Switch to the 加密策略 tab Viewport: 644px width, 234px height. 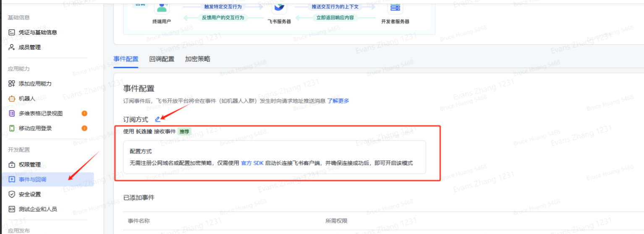click(198, 59)
